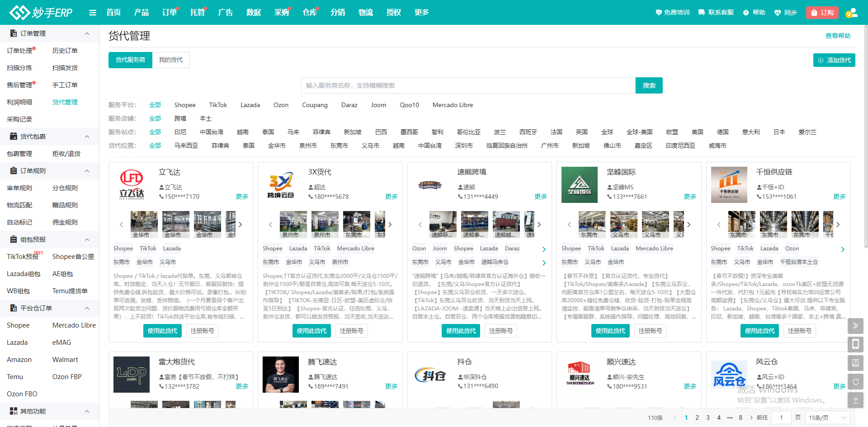
Task: Open the user avatar profile icon
Action: coord(851,13)
